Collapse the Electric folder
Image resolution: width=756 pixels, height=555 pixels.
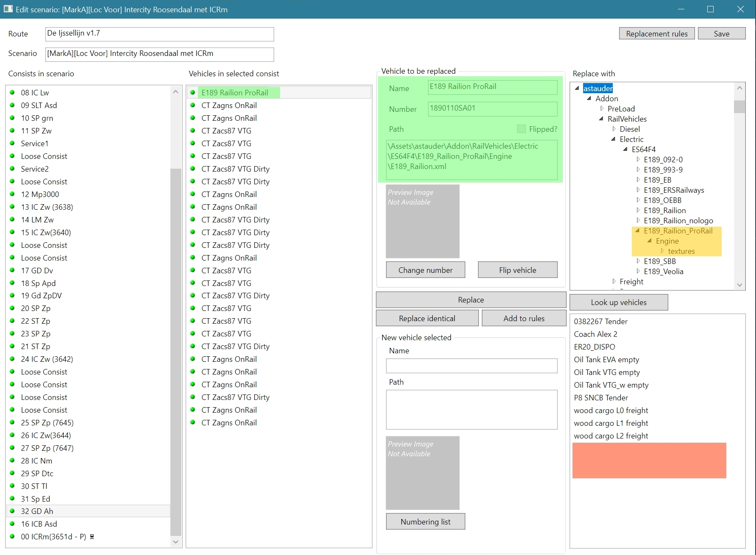613,139
